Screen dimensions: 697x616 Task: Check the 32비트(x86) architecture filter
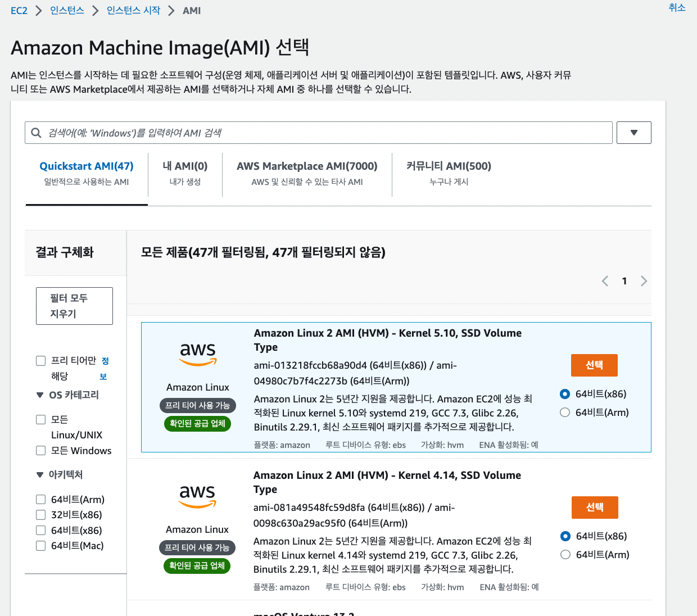point(40,514)
